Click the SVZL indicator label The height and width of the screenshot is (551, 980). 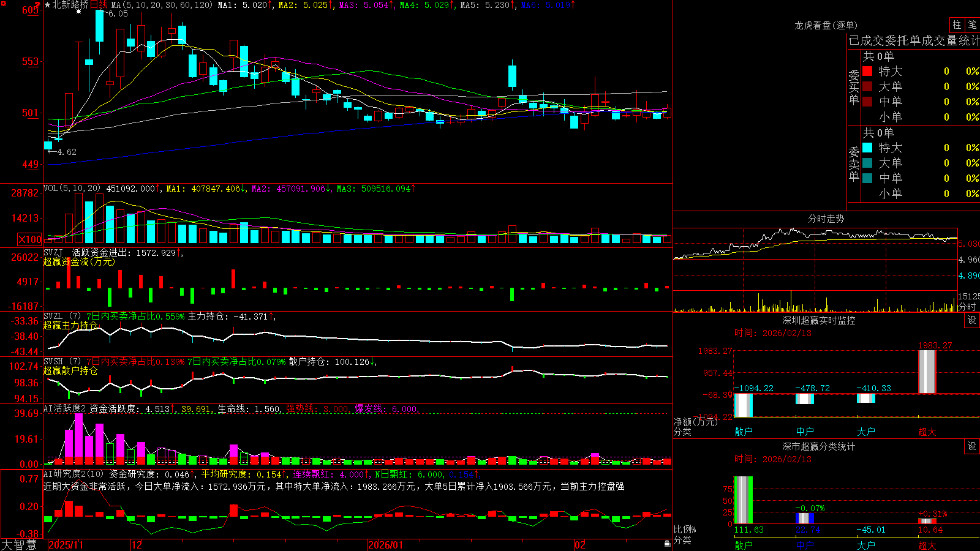coord(53,317)
